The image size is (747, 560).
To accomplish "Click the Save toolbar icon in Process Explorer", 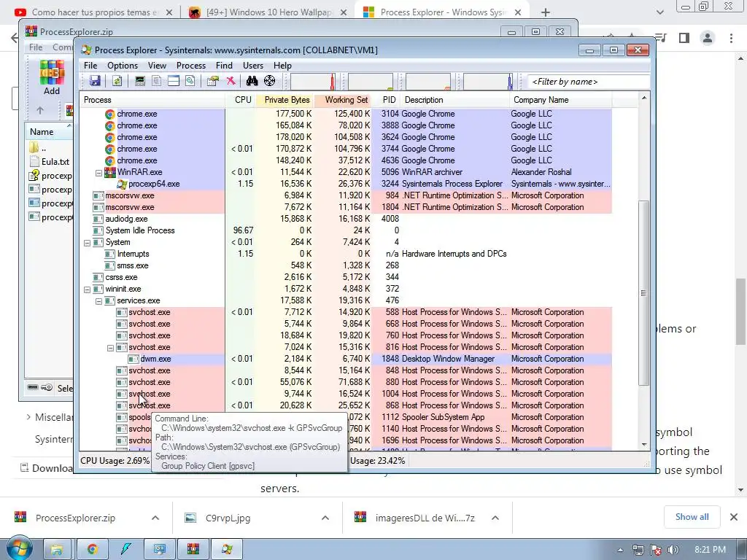I will coord(95,81).
